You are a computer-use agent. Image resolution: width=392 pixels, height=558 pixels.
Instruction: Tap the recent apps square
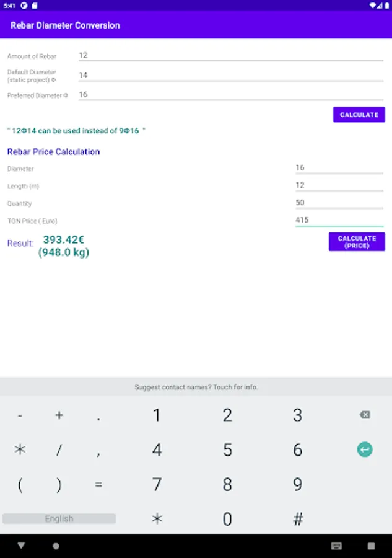tap(371, 546)
